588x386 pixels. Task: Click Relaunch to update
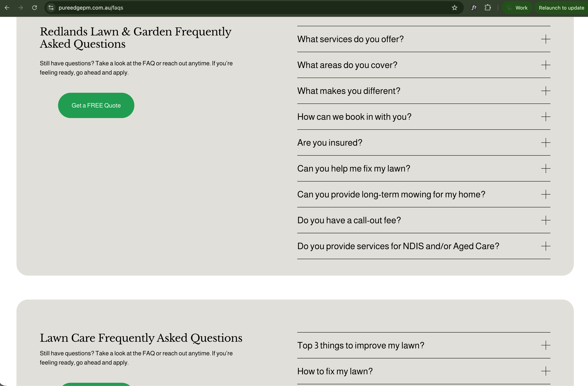coord(561,8)
